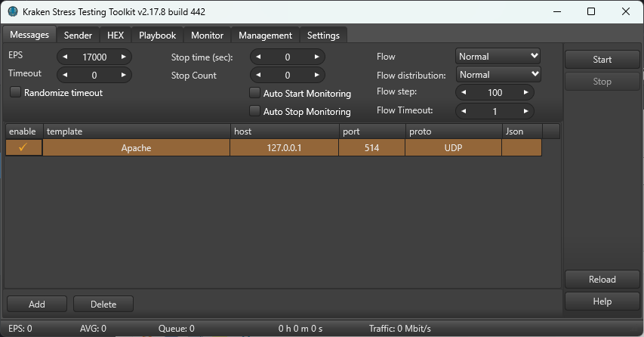Select the Apache template cell
Image resolution: width=644 pixels, height=337 pixels.
click(136, 147)
